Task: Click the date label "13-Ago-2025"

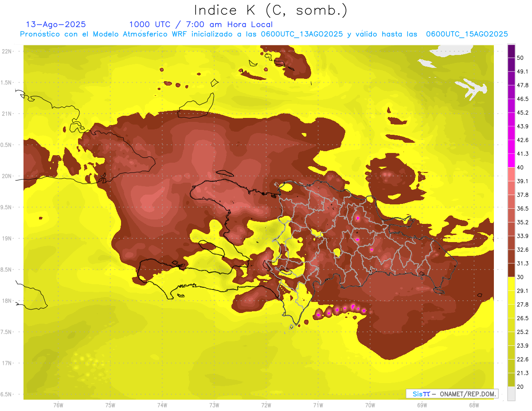Action: point(56,24)
